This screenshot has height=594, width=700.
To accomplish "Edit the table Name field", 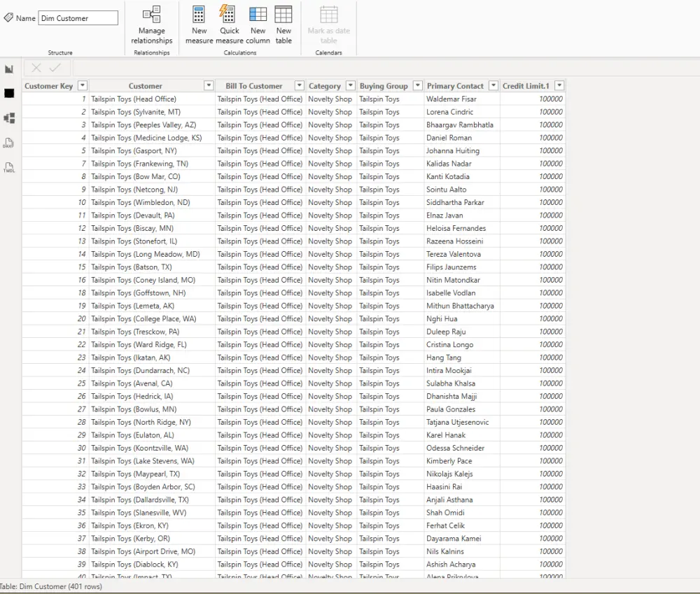I will pos(78,18).
